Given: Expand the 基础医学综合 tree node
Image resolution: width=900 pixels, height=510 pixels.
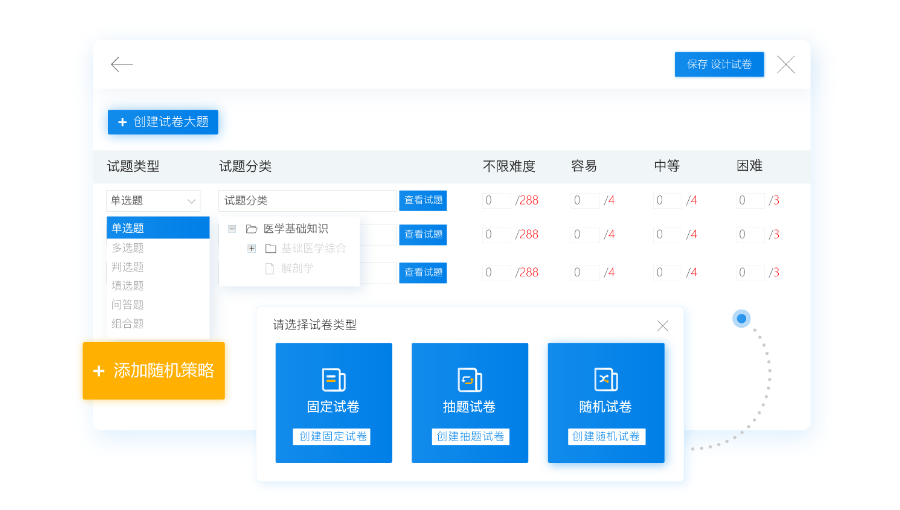Looking at the screenshot, I should [x=252, y=248].
